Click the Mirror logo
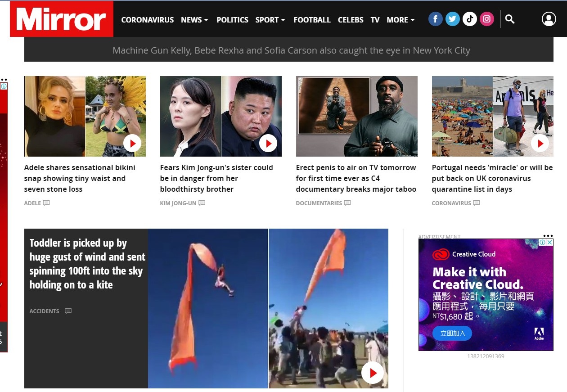The image size is (567, 392). [x=62, y=19]
